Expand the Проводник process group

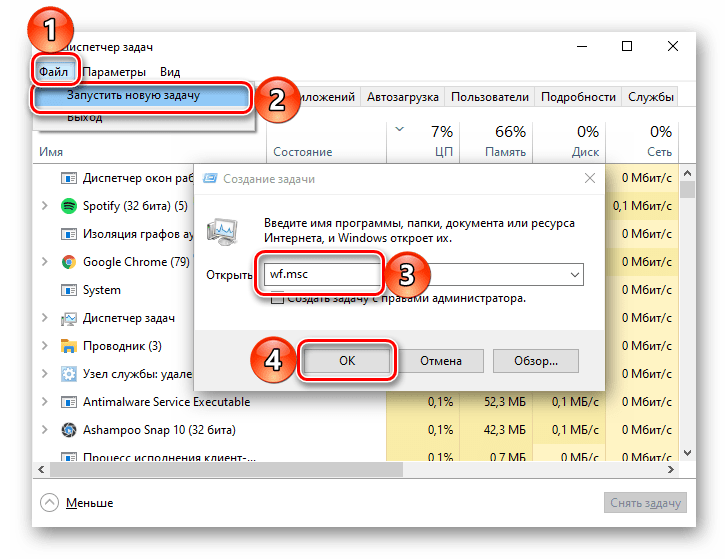45,346
